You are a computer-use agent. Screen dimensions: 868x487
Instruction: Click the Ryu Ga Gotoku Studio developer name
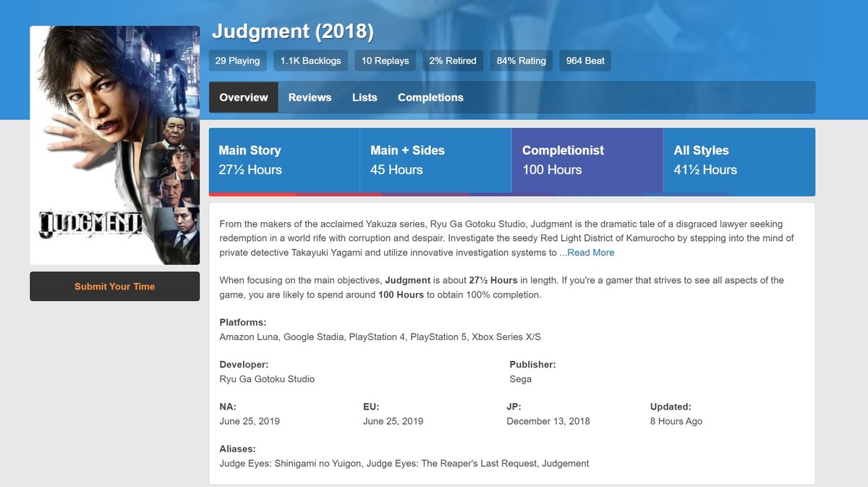pos(267,378)
